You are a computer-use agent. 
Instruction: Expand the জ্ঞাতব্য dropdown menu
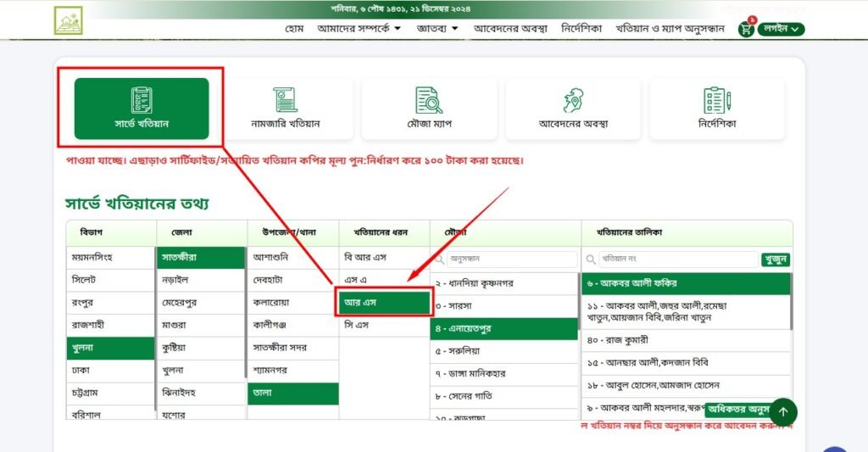tap(437, 29)
